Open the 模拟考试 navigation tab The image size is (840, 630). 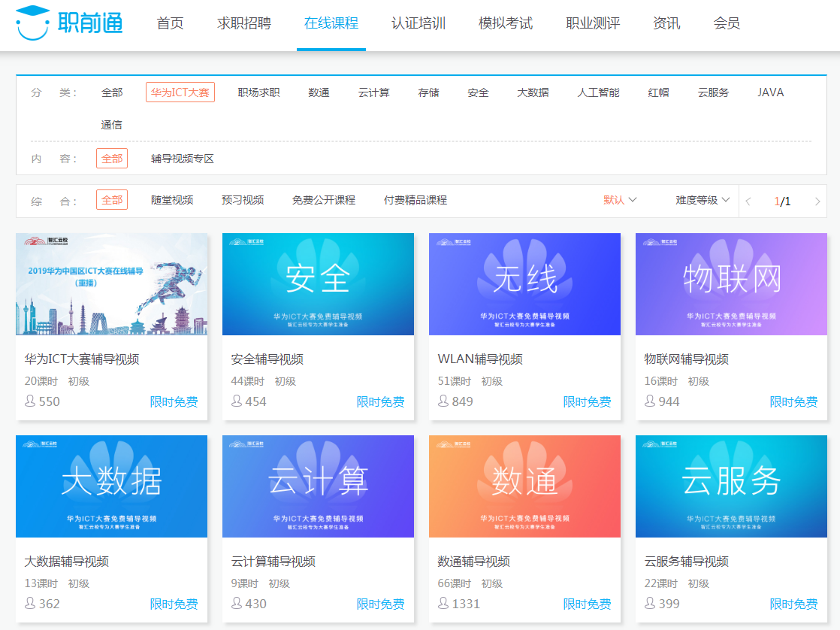point(506,23)
